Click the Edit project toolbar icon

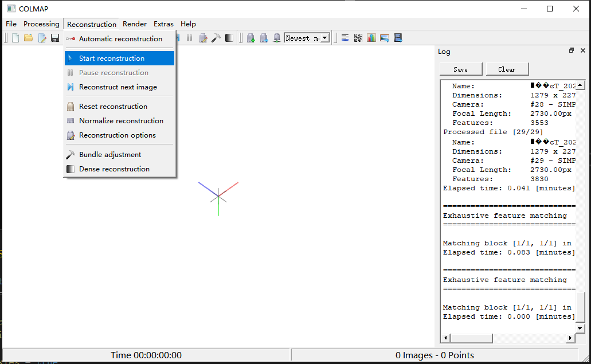click(x=42, y=38)
